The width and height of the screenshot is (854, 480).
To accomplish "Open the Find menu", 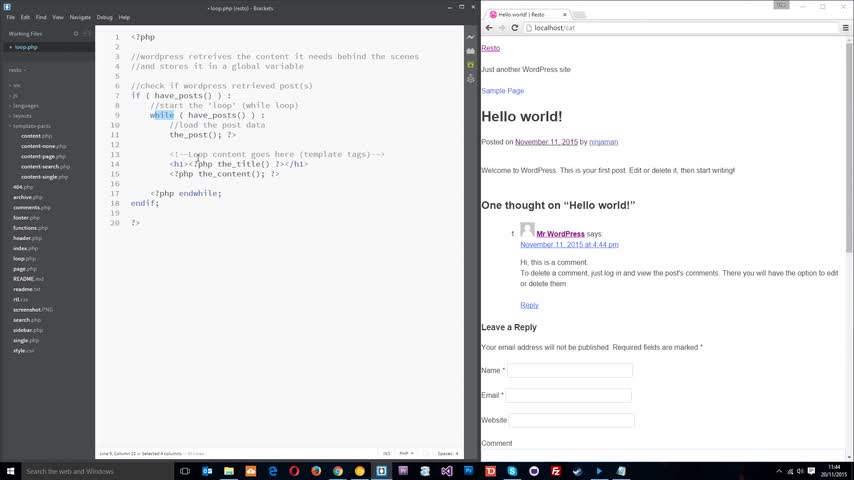I will (x=41, y=17).
